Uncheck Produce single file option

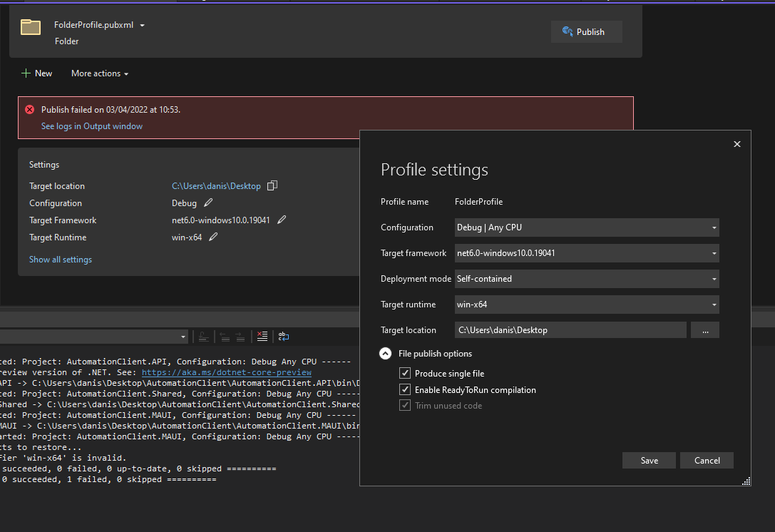tap(405, 374)
